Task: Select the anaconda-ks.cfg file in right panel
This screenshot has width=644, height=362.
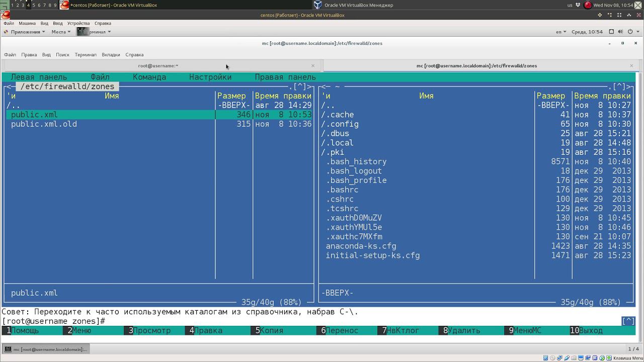Action: coord(361,246)
